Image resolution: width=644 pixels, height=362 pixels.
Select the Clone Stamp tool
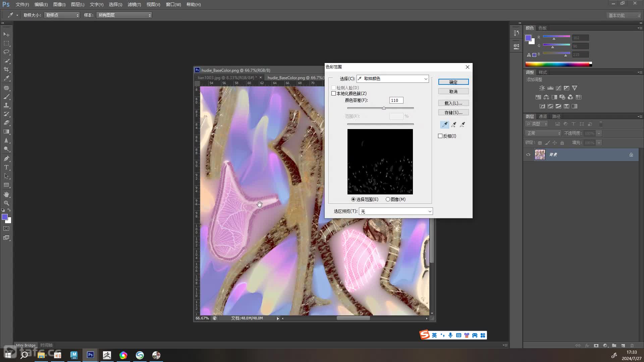coord(6,105)
